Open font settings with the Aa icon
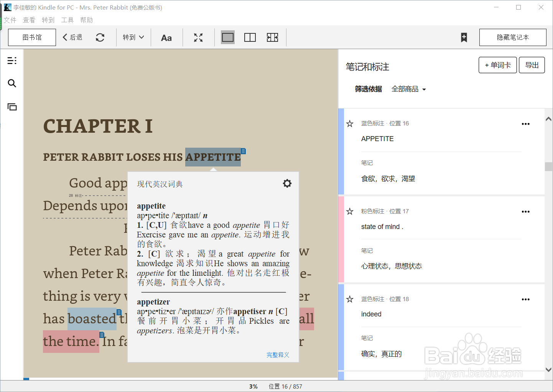This screenshot has width=553, height=392. pos(166,37)
